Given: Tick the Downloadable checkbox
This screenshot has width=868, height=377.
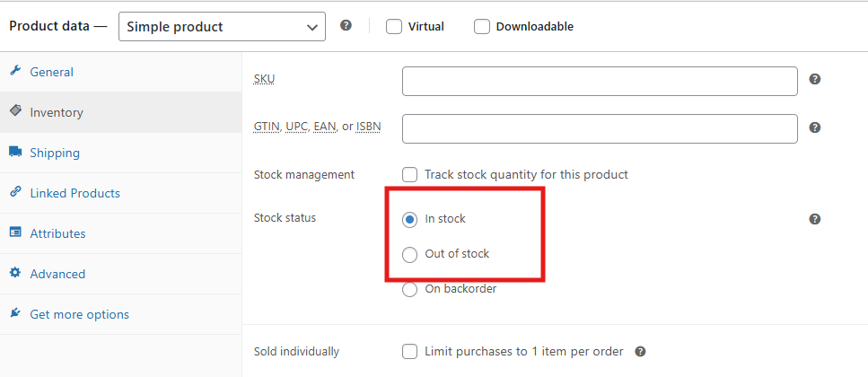Looking at the screenshot, I should [482, 27].
